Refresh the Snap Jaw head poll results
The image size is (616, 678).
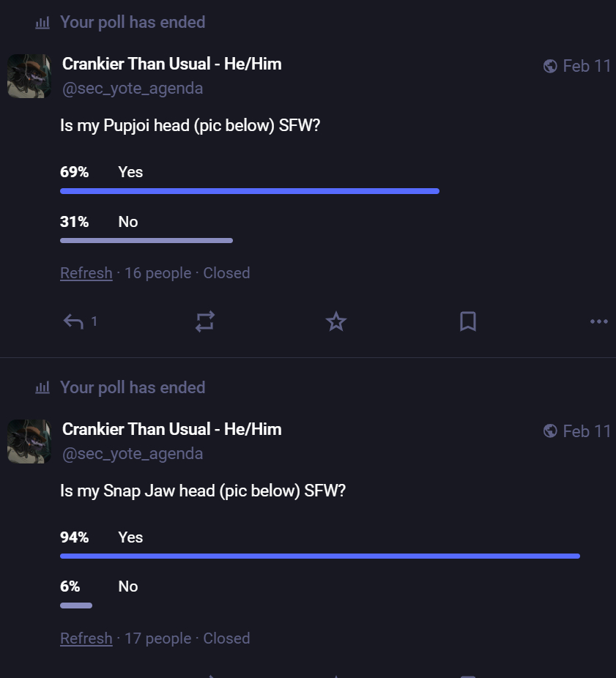pyautogui.click(x=86, y=638)
